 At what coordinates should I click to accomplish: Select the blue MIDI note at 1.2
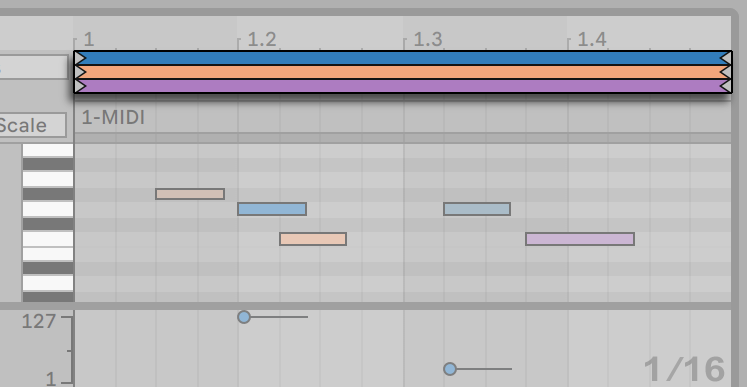[x=272, y=209]
